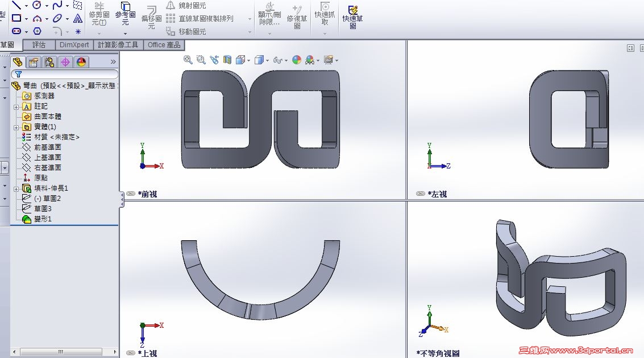Open the PropertyManager panel tab
Viewport: 644px width, 358px height.
click(34, 62)
